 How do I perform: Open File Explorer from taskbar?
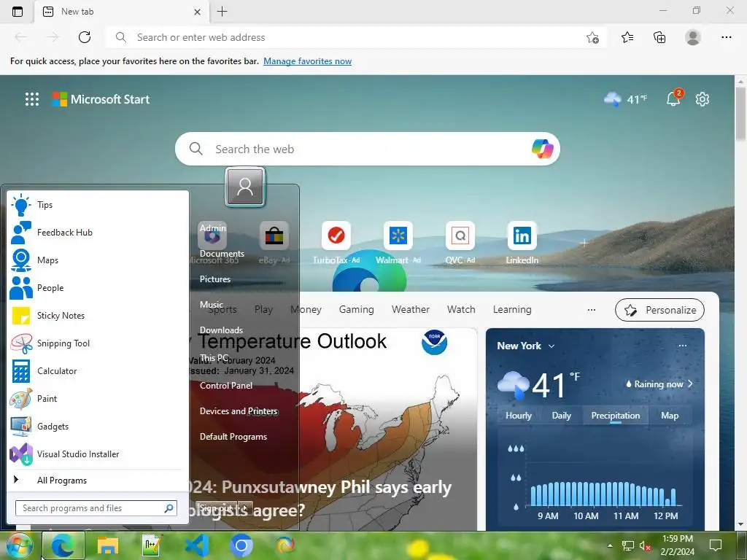click(x=108, y=545)
